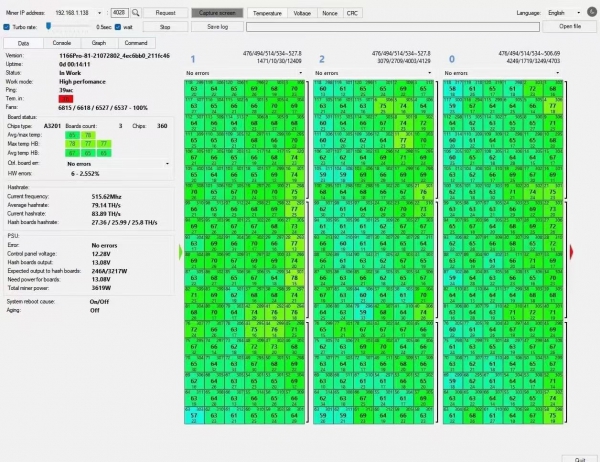
Task: Open the Ctrl. board err dropdown
Action: (x=167, y=163)
